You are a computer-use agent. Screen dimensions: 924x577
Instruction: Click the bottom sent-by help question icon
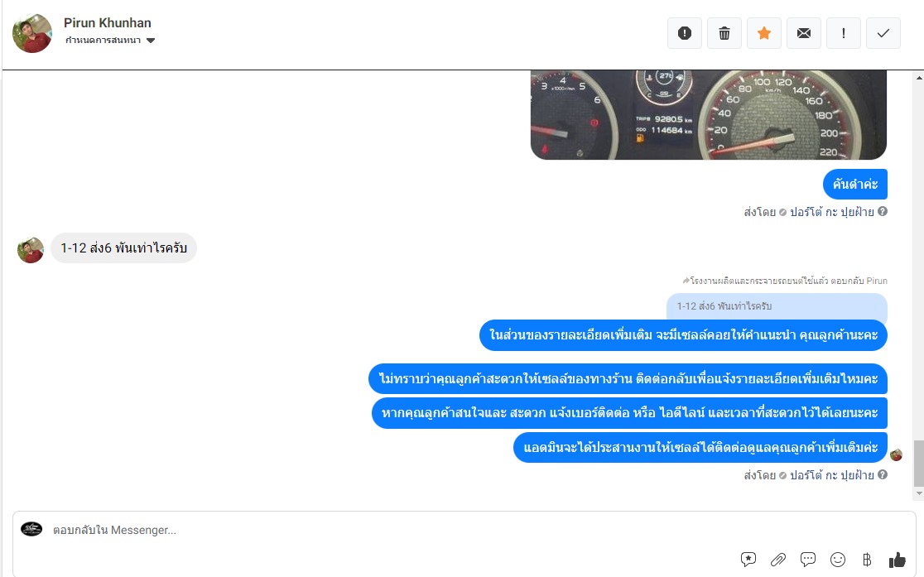(x=882, y=474)
